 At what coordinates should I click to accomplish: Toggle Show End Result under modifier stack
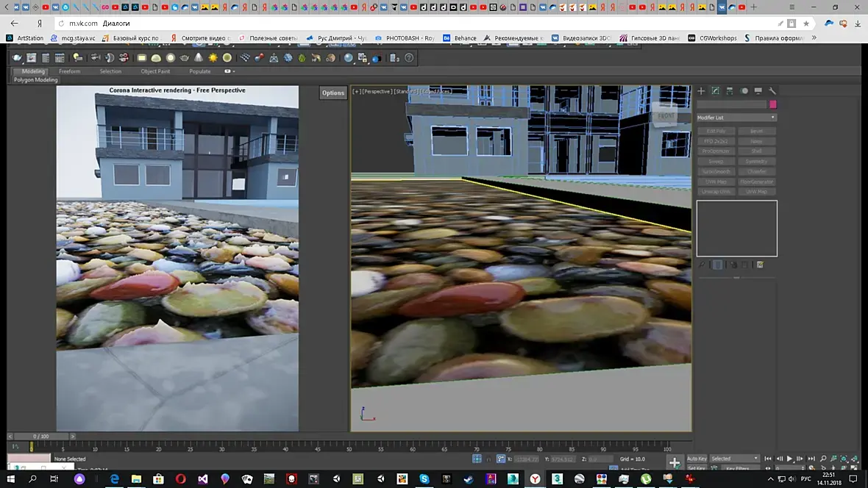tap(717, 265)
